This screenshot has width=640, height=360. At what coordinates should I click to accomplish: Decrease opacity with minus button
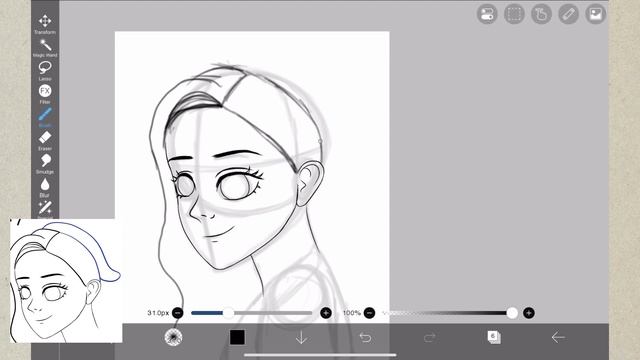click(x=369, y=313)
